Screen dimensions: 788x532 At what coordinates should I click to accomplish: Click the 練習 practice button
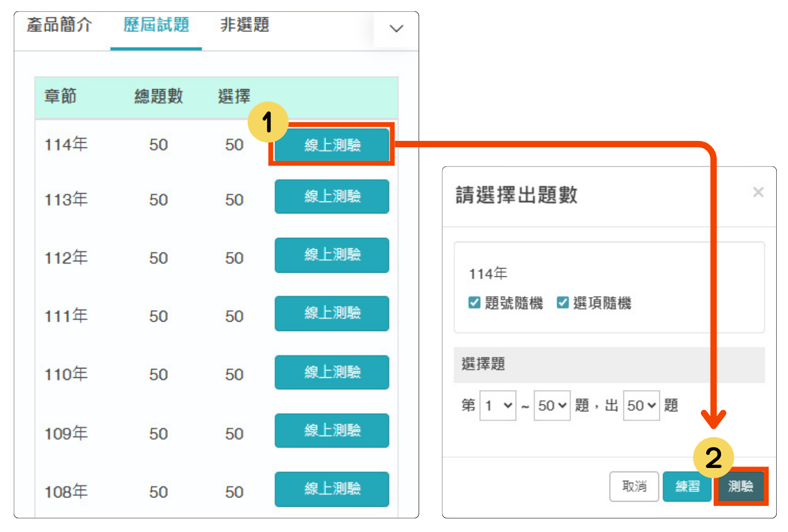(x=687, y=487)
